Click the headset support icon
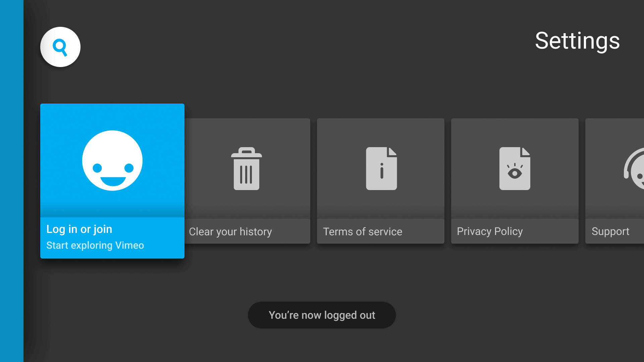 pos(634,169)
